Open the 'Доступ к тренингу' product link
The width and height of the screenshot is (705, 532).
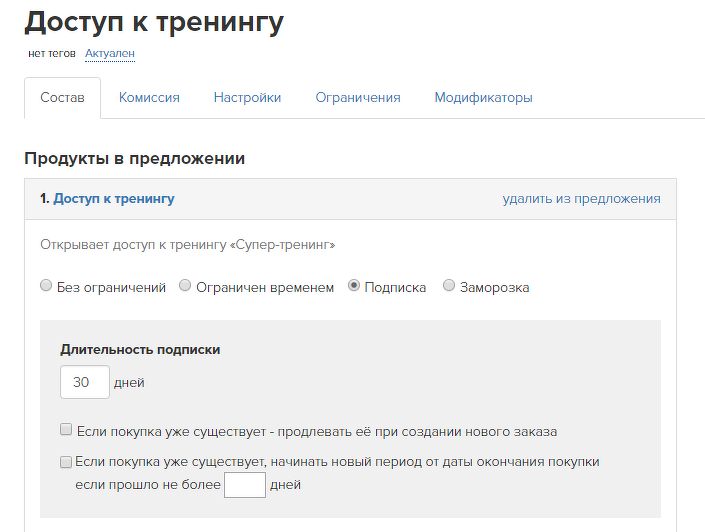point(114,198)
